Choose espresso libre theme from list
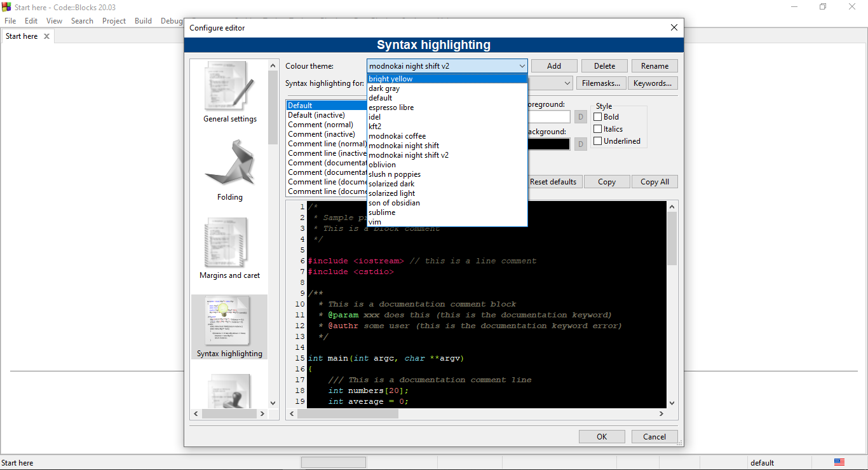 tap(447, 107)
